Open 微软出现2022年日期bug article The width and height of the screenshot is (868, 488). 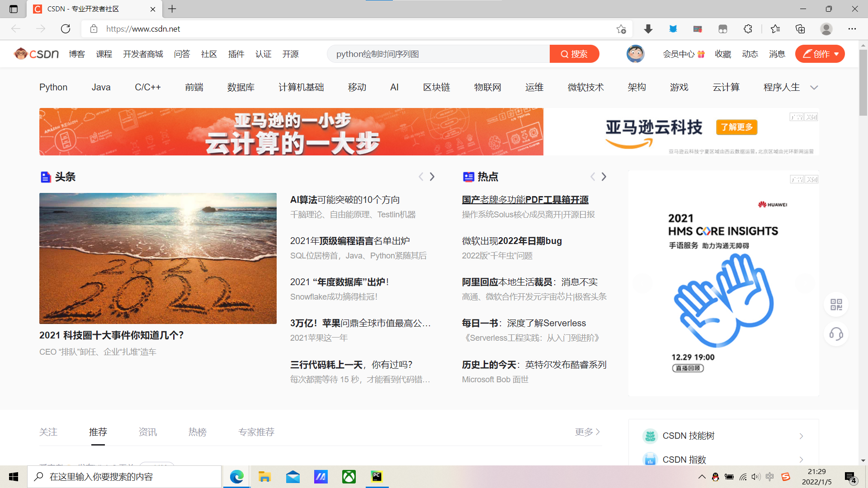point(512,241)
